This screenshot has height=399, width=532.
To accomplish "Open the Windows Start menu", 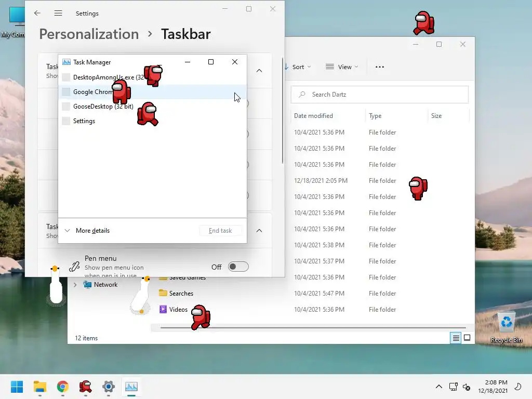I will (17, 387).
